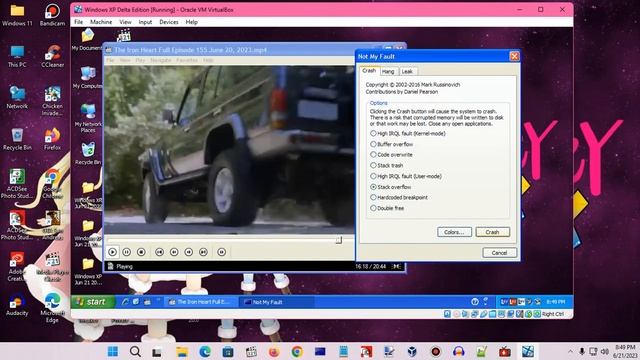
Task: Click the Crash button in the dialog
Action: pos(493,232)
